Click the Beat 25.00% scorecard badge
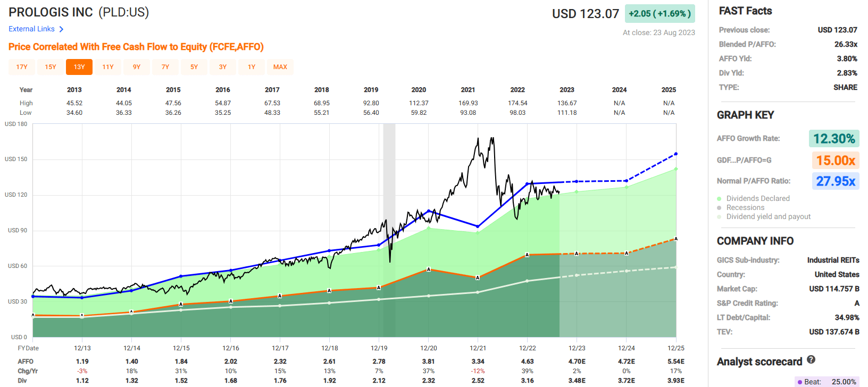 coord(827,382)
